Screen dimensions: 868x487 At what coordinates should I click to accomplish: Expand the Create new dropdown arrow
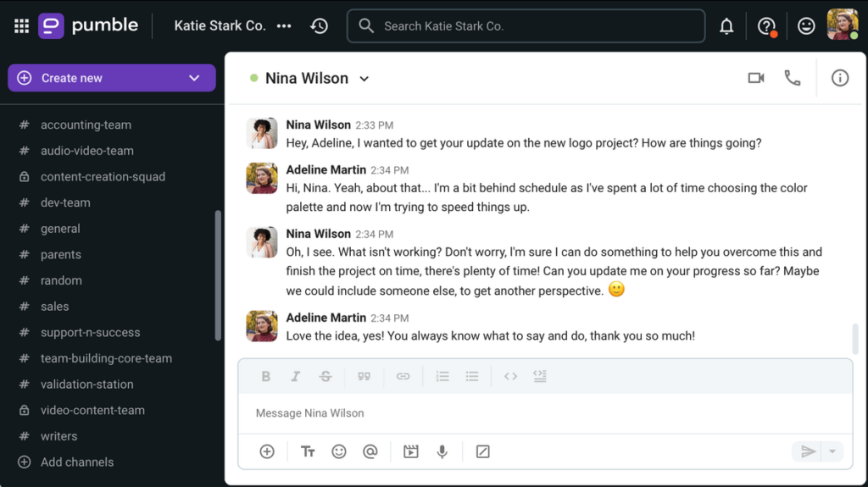coord(194,78)
